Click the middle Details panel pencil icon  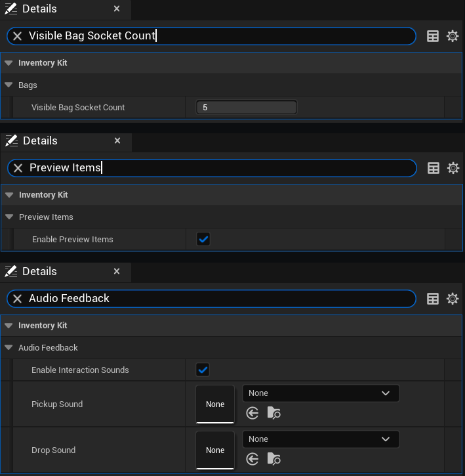click(12, 141)
